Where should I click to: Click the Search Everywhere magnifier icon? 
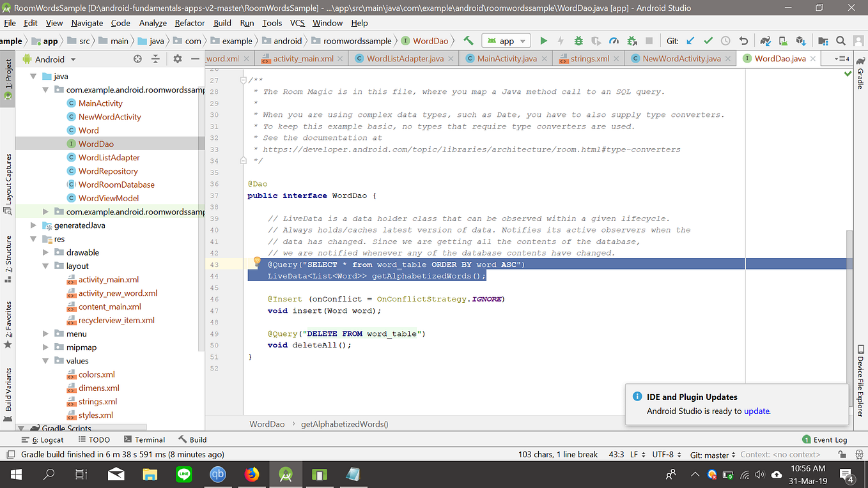(x=841, y=40)
